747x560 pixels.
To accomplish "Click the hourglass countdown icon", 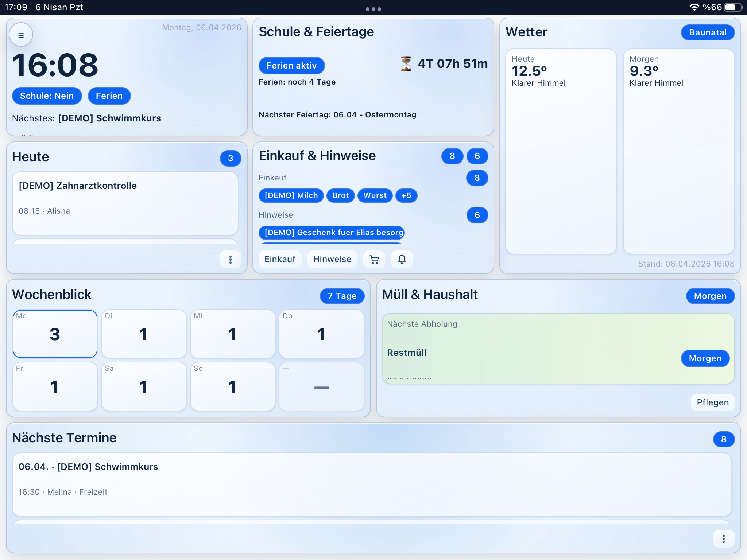I will pyautogui.click(x=406, y=64).
